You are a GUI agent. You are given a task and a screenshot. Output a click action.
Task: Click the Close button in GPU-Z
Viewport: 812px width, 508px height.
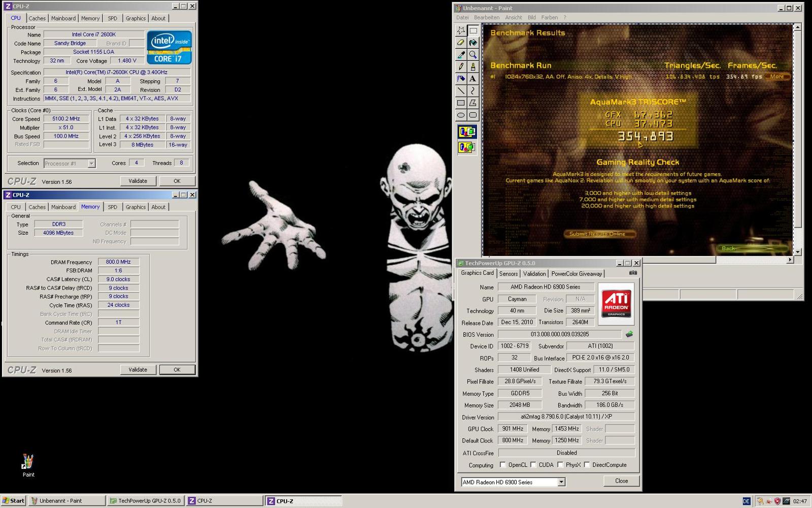622,481
